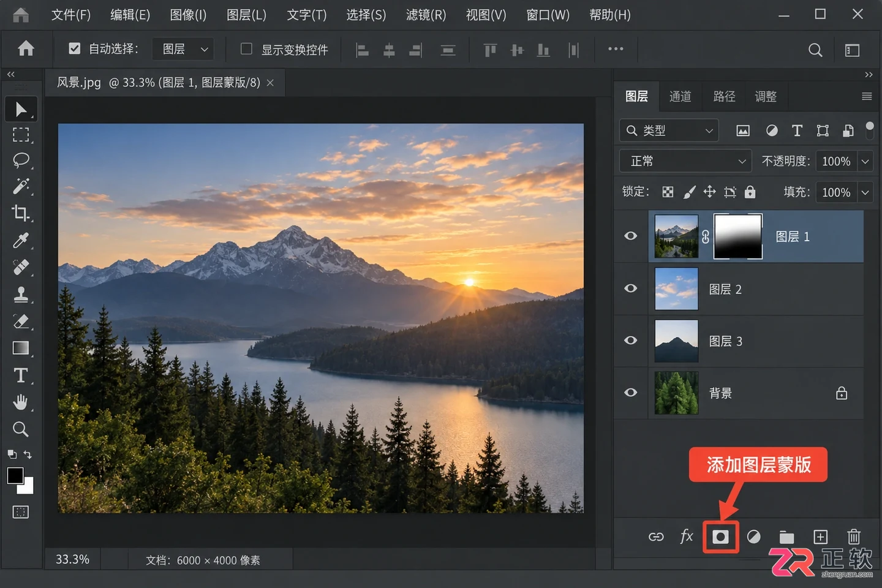Enable the 显示变换控件 checkbox

246,48
